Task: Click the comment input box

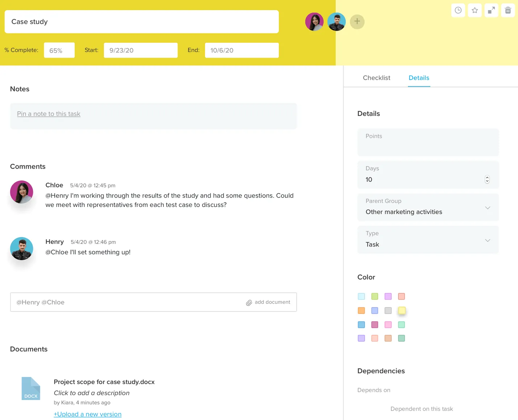Action: pos(154,302)
